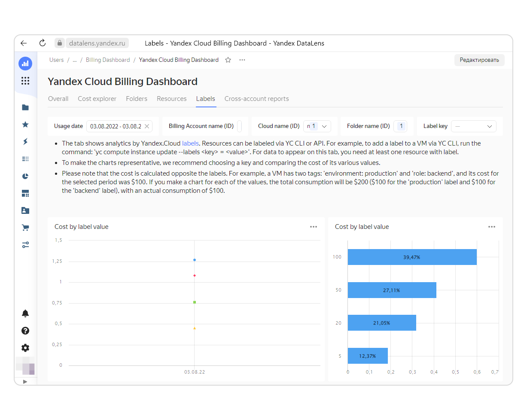527x420 pixels.
Task: Click the green square data point
Action: (x=195, y=302)
